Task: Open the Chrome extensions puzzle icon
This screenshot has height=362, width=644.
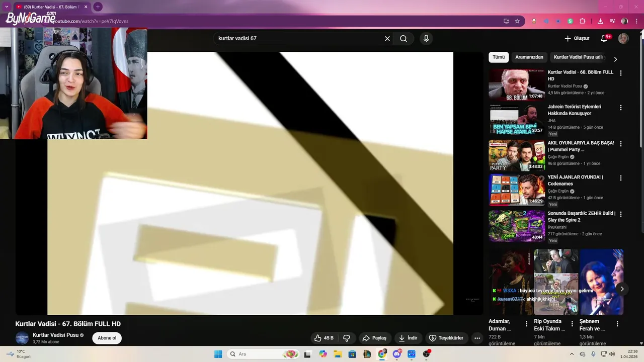Action: 583,21
